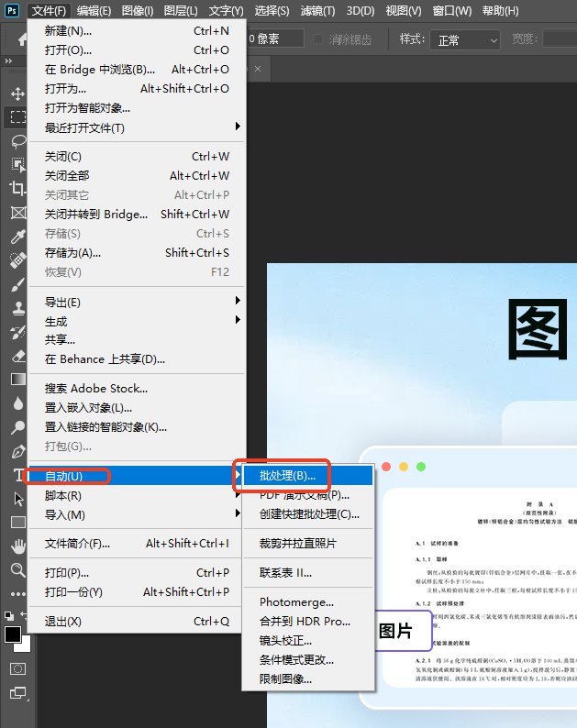This screenshot has width=577, height=728.
Task: Close the open document tab
Action: pyautogui.click(x=258, y=69)
